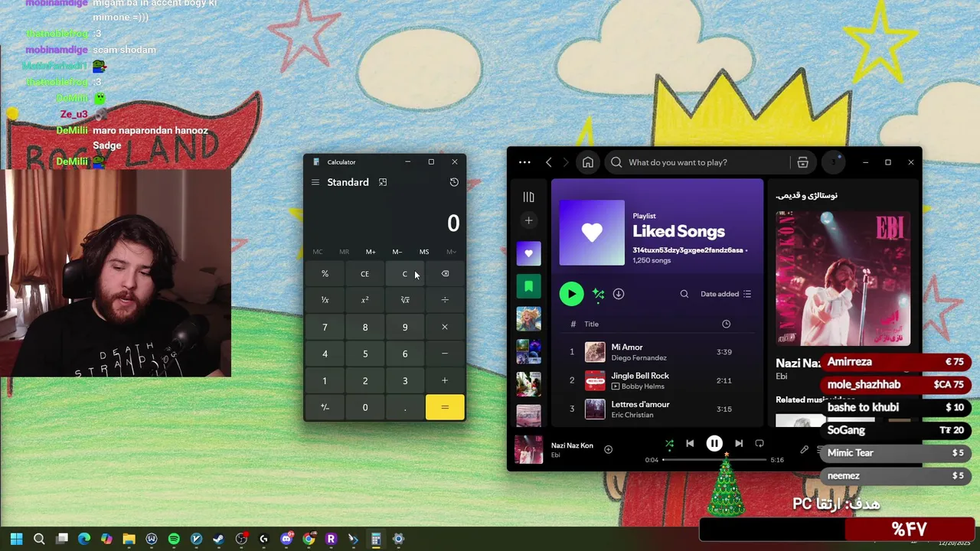Open the Calculator navigation hamburger menu
The width and height of the screenshot is (980, 551).
315,182
